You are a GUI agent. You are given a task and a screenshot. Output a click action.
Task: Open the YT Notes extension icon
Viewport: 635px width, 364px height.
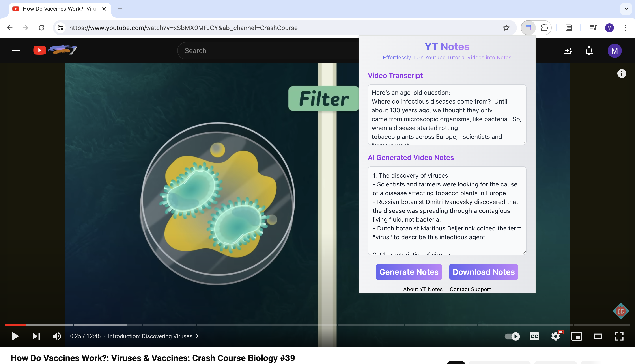[x=528, y=28]
